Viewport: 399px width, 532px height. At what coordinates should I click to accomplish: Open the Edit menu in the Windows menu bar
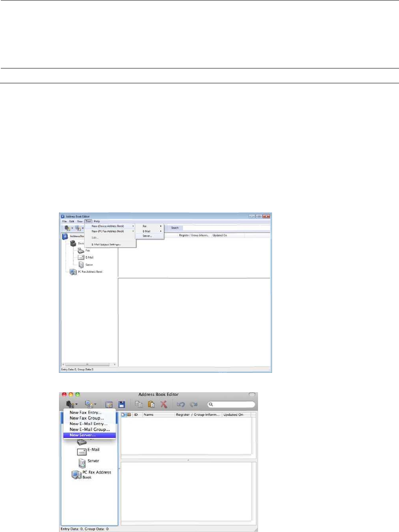tap(72, 221)
